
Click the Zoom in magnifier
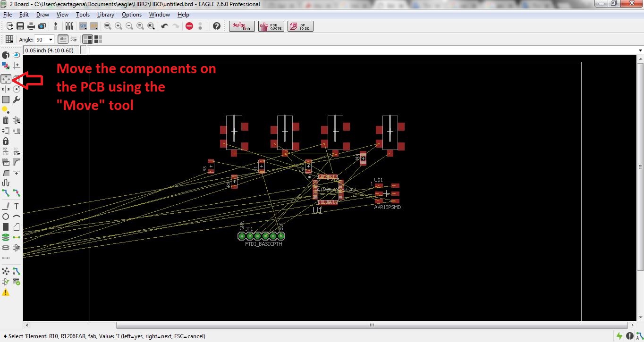pos(119,26)
